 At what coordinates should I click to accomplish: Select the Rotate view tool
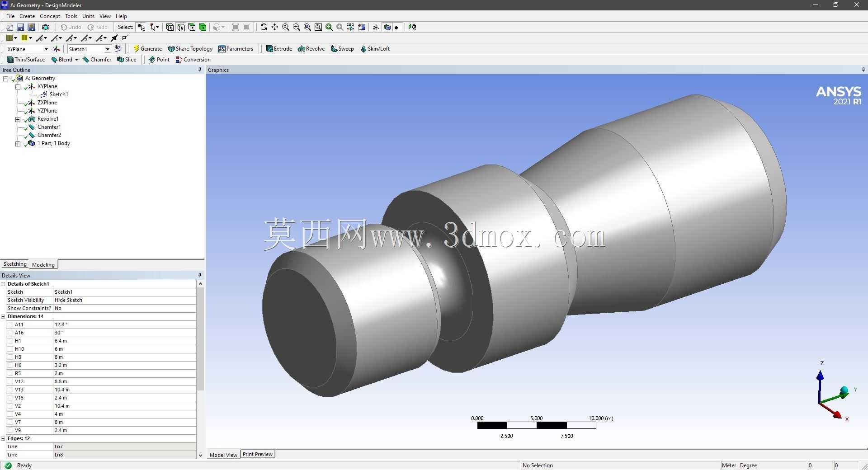tap(264, 27)
